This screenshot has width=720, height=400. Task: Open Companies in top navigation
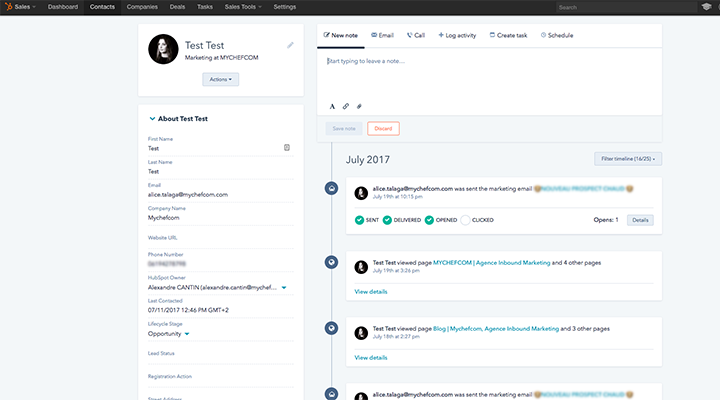tap(142, 7)
